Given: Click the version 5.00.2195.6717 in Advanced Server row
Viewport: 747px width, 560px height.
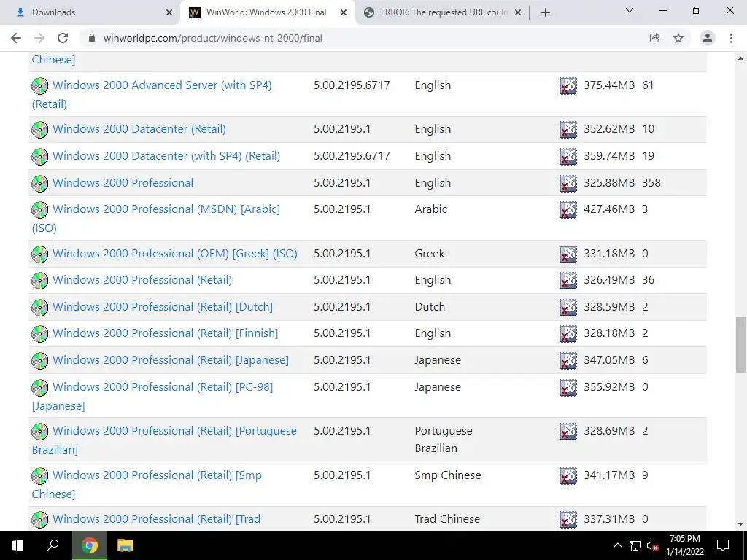Looking at the screenshot, I should tap(352, 85).
